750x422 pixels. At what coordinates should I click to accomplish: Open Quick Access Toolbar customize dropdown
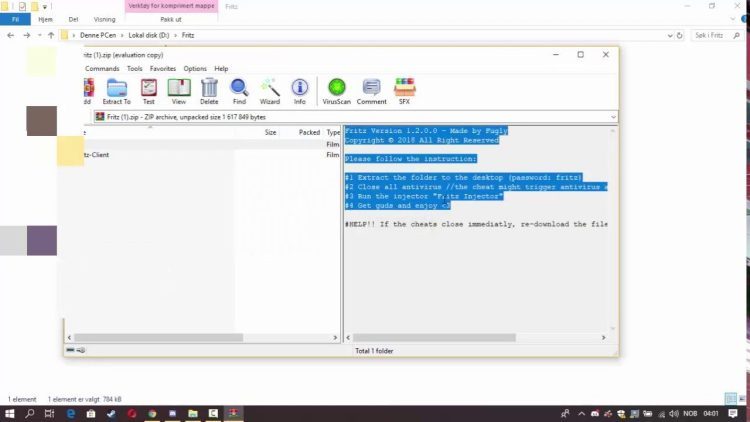44,7
